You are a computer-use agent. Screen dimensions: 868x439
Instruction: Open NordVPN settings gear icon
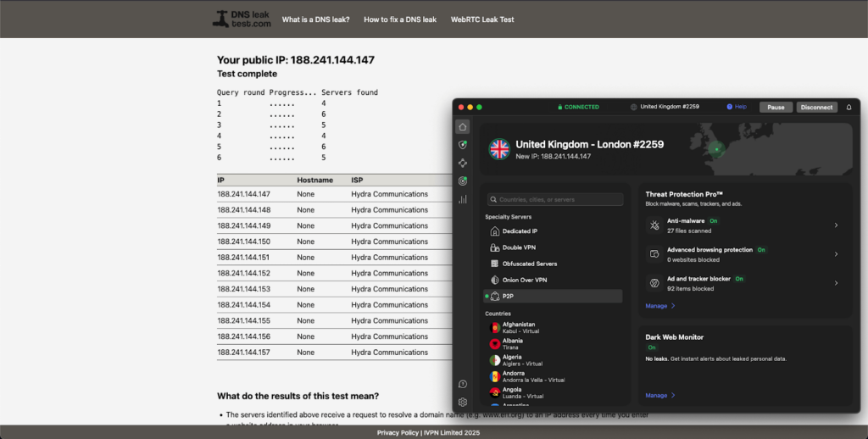pyautogui.click(x=463, y=403)
